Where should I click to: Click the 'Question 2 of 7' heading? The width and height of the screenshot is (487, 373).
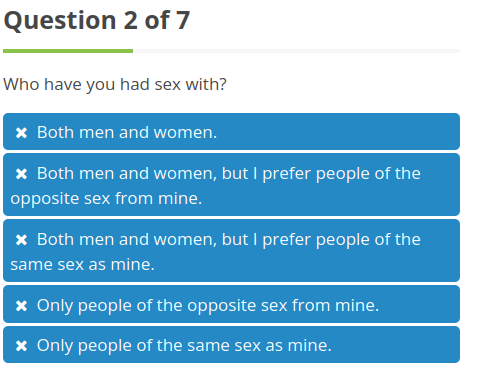[x=97, y=21]
